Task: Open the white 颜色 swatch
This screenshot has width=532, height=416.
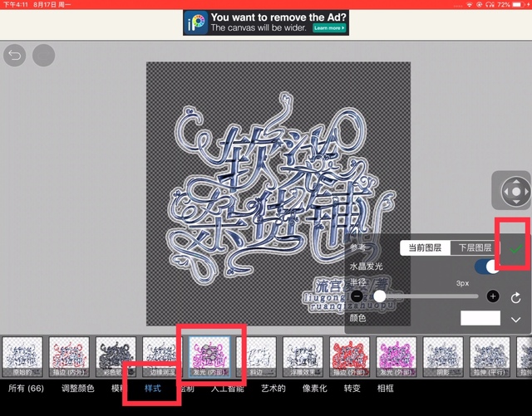Action: (x=480, y=318)
